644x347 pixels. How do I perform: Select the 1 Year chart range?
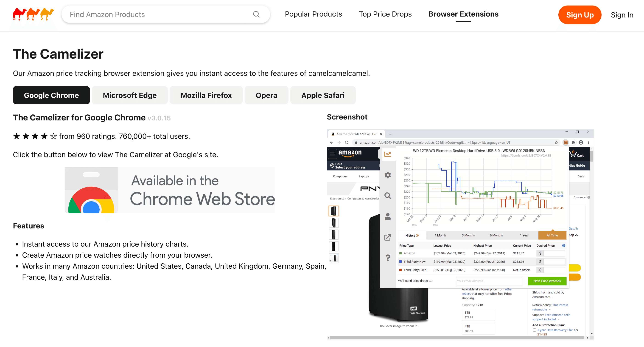click(524, 235)
